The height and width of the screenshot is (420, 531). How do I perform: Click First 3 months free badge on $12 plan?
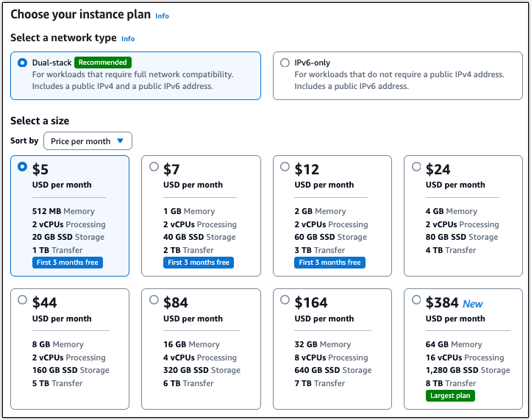329,263
